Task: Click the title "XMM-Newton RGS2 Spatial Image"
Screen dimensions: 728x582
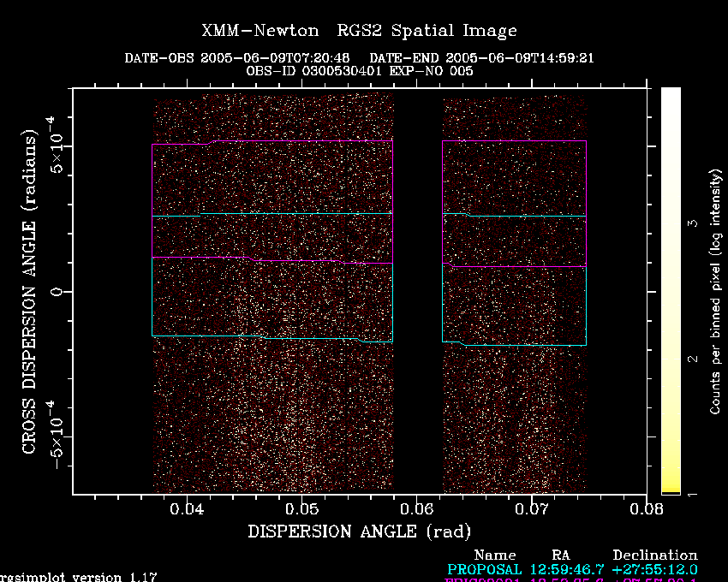Action: pyautogui.click(x=359, y=31)
